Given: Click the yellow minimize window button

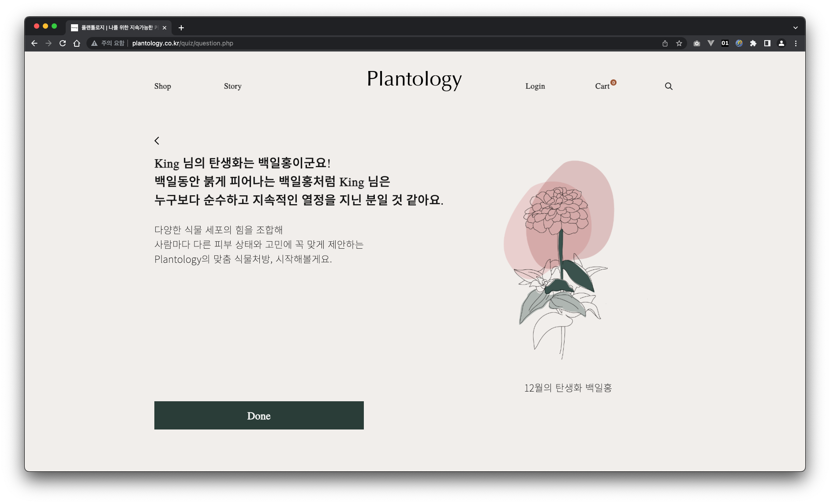Looking at the screenshot, I should click(45, 26).
